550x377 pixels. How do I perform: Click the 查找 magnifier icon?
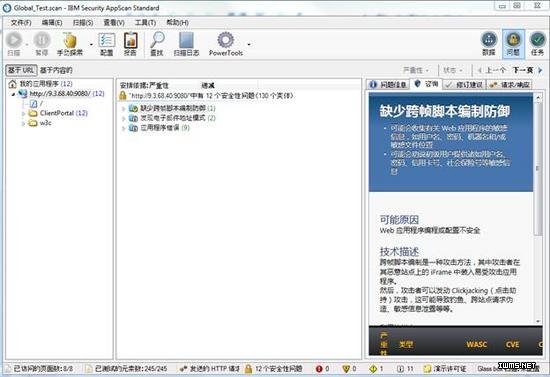(157, 40)
